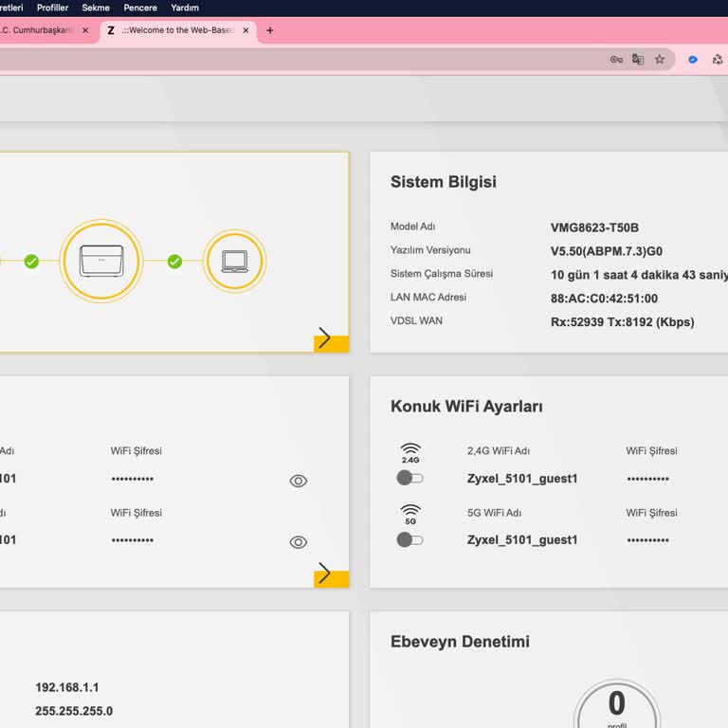Click the translate page icon
The width and height of the screenshot is (728, 728).
pyautogui.click(x=638, y=59)
